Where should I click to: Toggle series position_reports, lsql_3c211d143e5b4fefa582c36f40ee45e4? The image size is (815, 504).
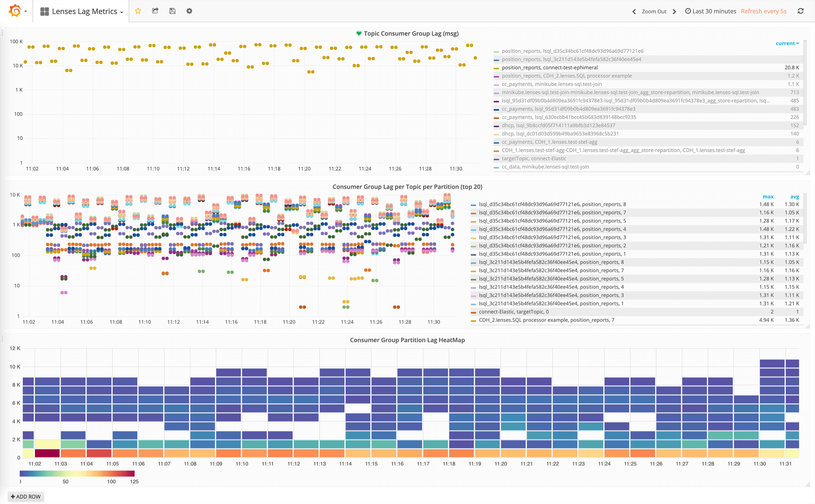571,59
